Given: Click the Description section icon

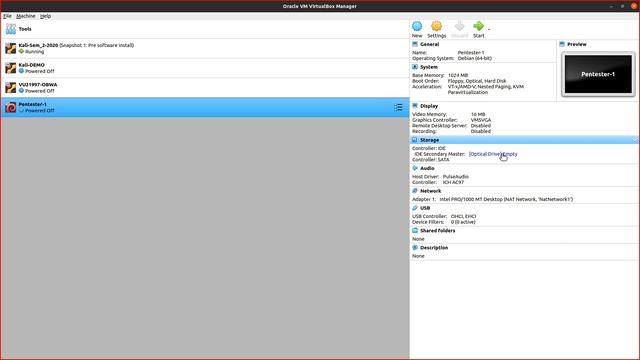Looking at the screenshot, I should 415,247.
